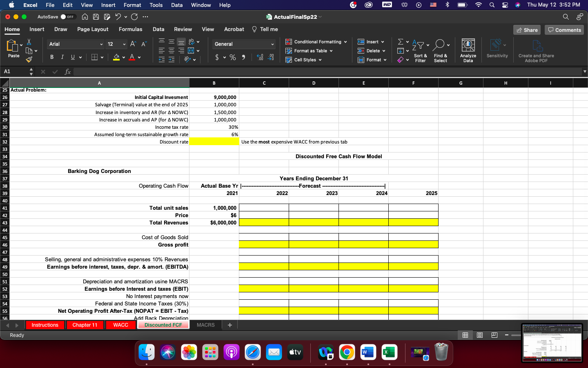
Task: Open the font name Arial dropdown
Action: pos(101,44)
